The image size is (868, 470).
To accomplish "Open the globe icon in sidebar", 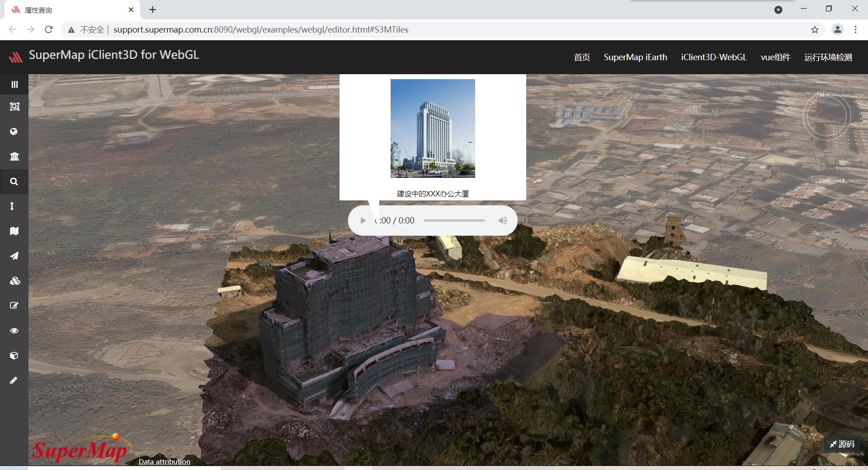I will coord(14,132).
